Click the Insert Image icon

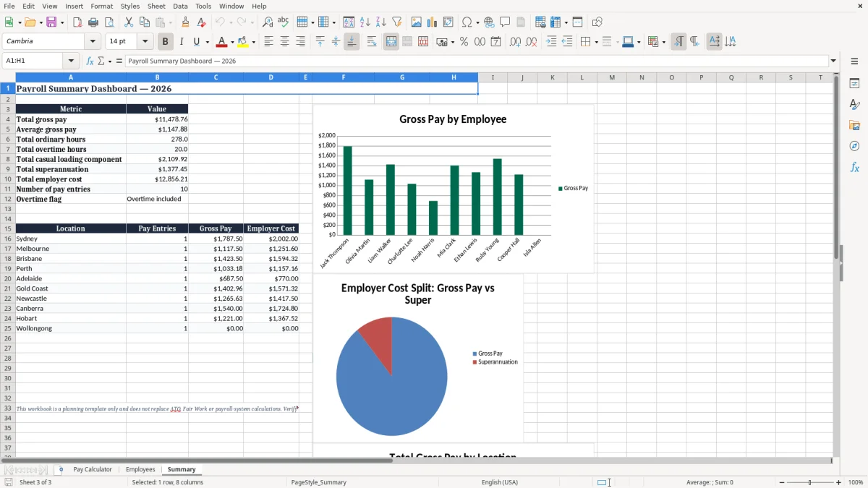pos(417,22)
